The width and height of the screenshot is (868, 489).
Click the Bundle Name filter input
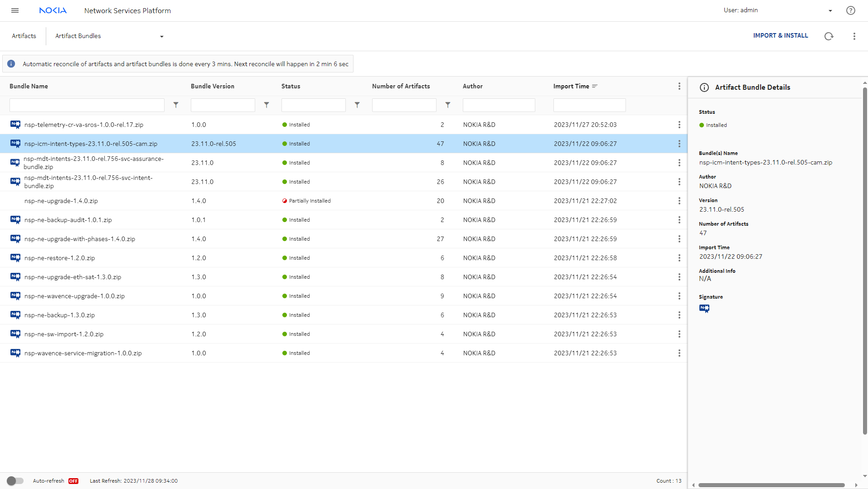(87, 105)
